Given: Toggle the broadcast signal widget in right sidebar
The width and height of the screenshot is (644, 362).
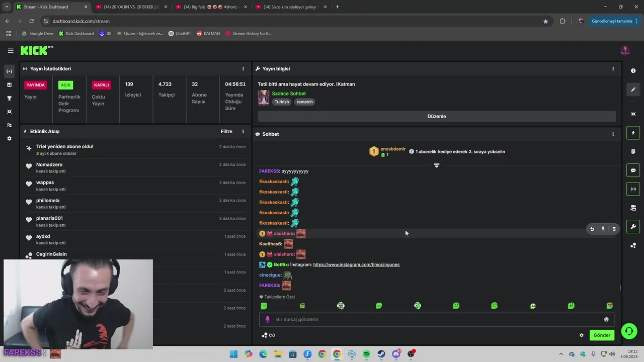Looking at the screenshot, I should pyautogui.click(x=633, y=189).
